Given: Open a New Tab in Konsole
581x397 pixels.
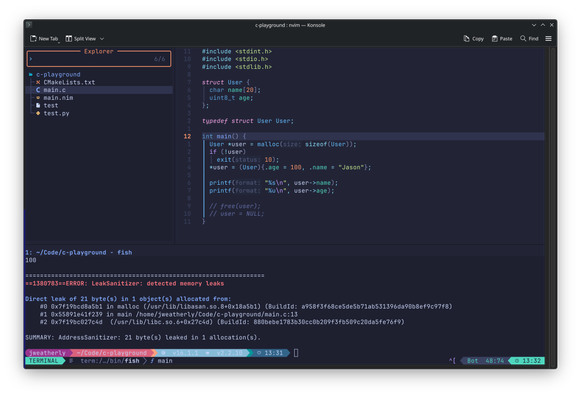Looking at the screenshot, I should tap(44, 39).
